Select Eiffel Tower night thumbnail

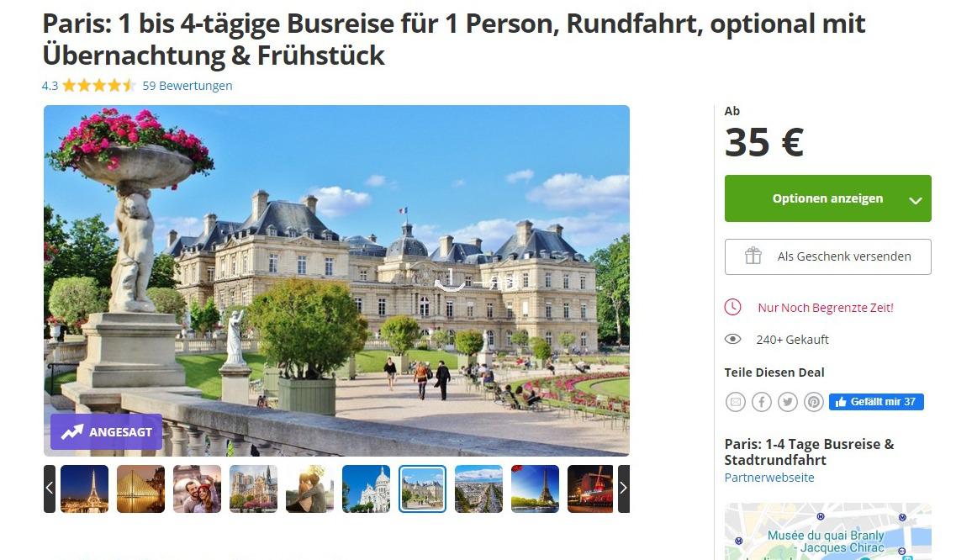(85, 489)
